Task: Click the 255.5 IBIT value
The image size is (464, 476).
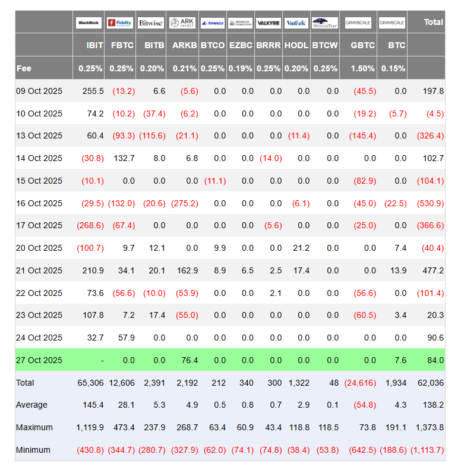Action: tap(93, 91)
